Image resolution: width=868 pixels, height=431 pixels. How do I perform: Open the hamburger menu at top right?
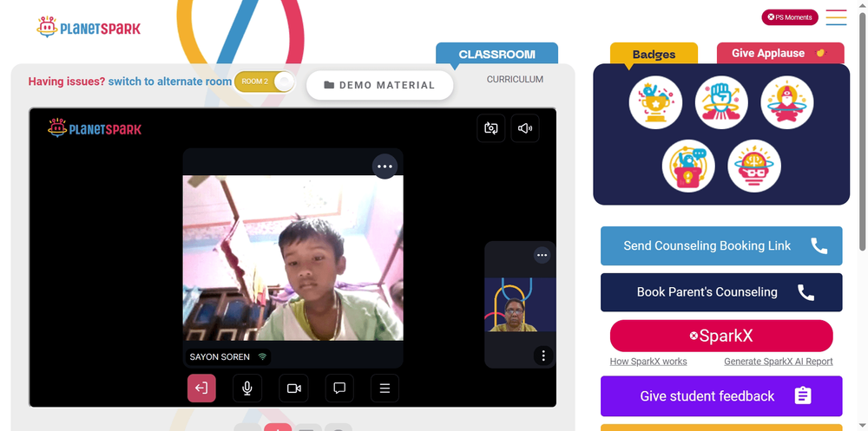pos(836,17)
